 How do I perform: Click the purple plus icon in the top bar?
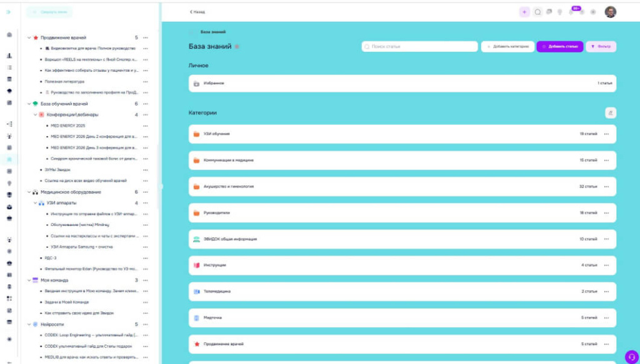point(524,12)
